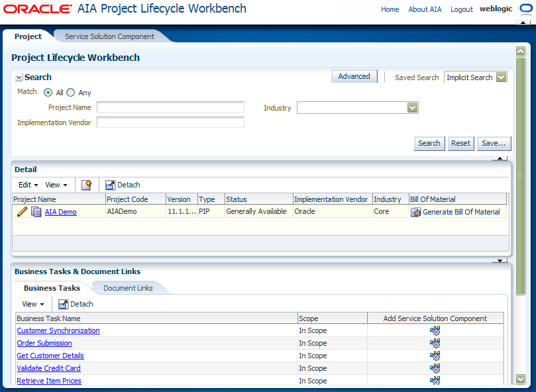The width and height of the screenshot is (536, 392).
Task: Click the vertical scrollbar up arrow
Action: click(520, 51)
